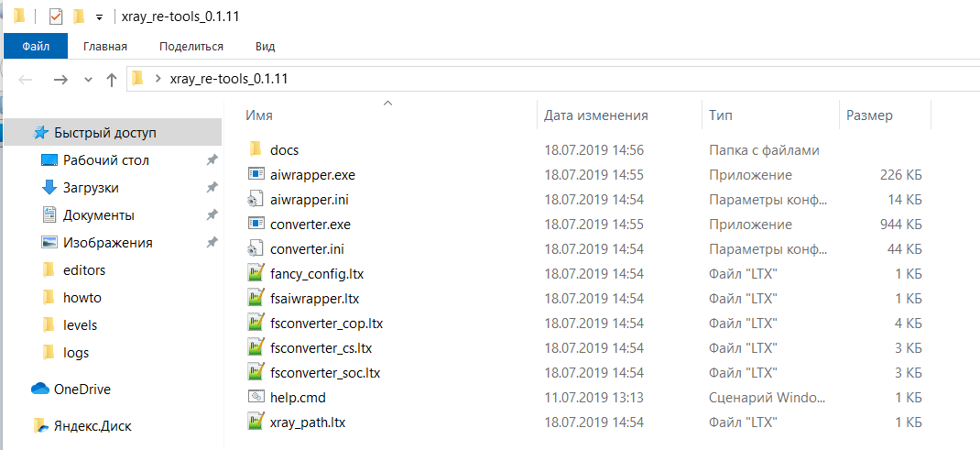The width and height of the screenshot is (980, 450).
Task: Click the Загрузки download arrow icon
Action: coord(49,188)
